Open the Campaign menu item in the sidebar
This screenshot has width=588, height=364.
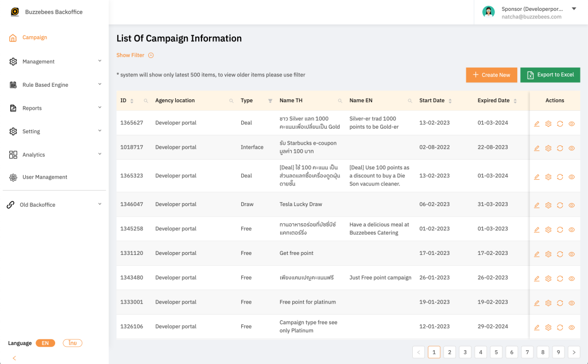pyautogui.click(x=33, y=37)
